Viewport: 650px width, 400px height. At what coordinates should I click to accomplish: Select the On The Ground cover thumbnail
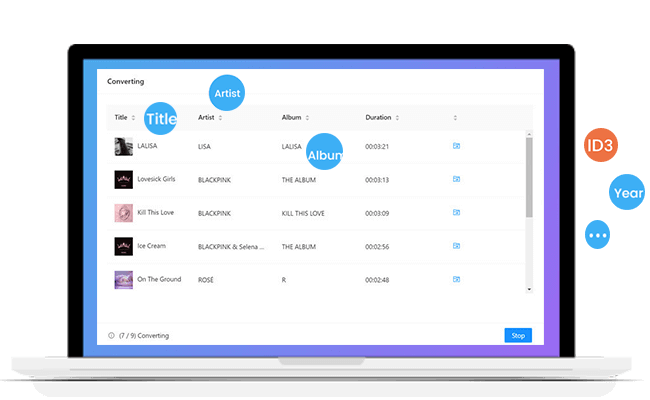[124, 280]
